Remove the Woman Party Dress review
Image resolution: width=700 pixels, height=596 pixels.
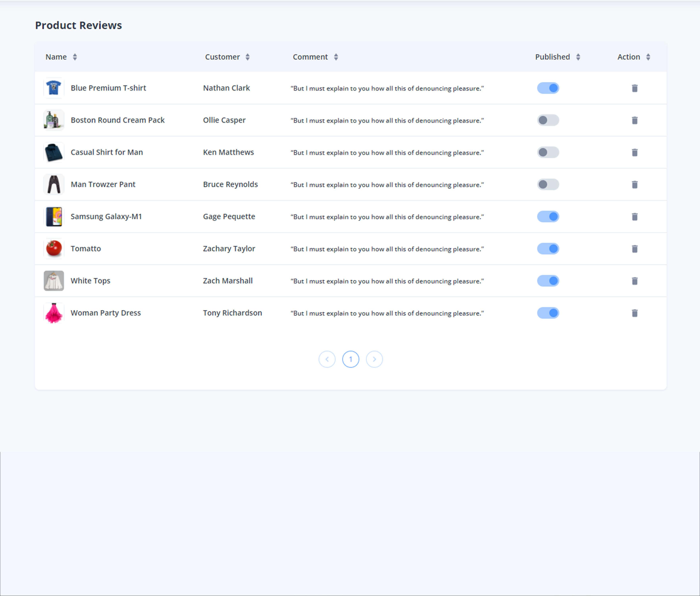coord(634,313)
